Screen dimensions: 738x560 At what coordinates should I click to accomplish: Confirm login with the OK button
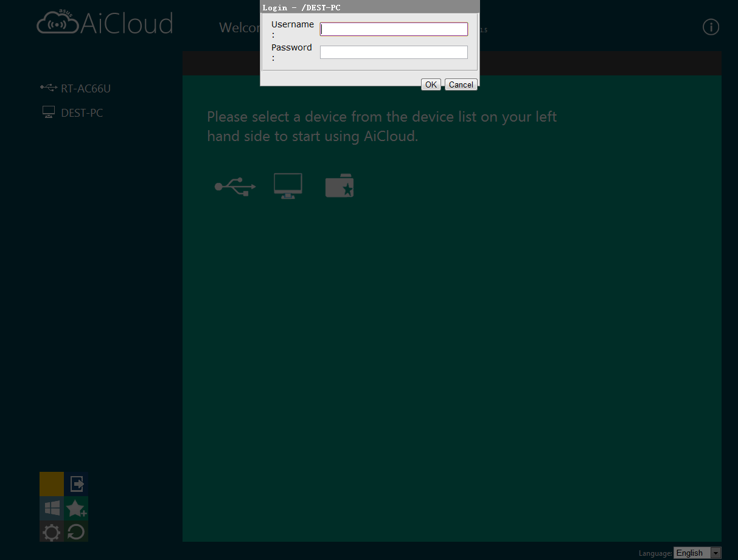click(431, 85)
